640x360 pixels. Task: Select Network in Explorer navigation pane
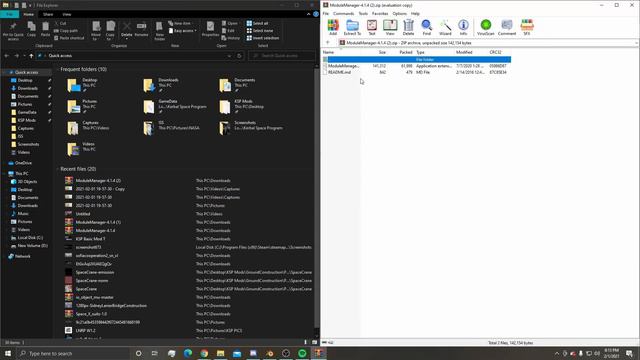pyautogui.click(x=22, y=256)
